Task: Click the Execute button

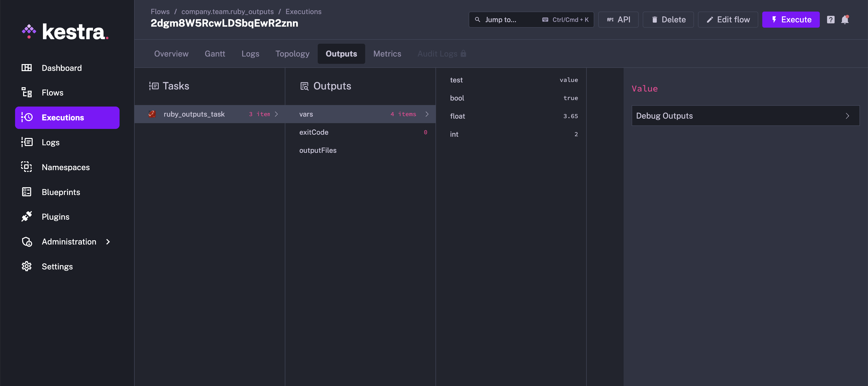Action: (x=791, y=20)
